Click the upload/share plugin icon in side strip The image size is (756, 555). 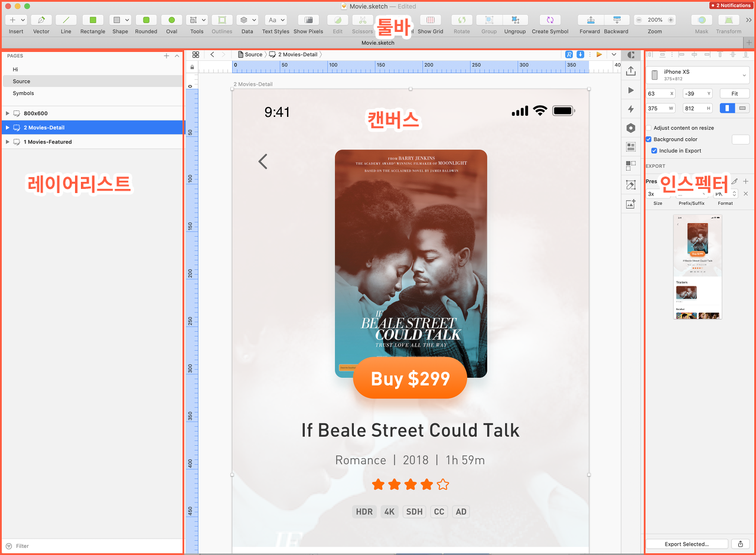tap(631, 71)
